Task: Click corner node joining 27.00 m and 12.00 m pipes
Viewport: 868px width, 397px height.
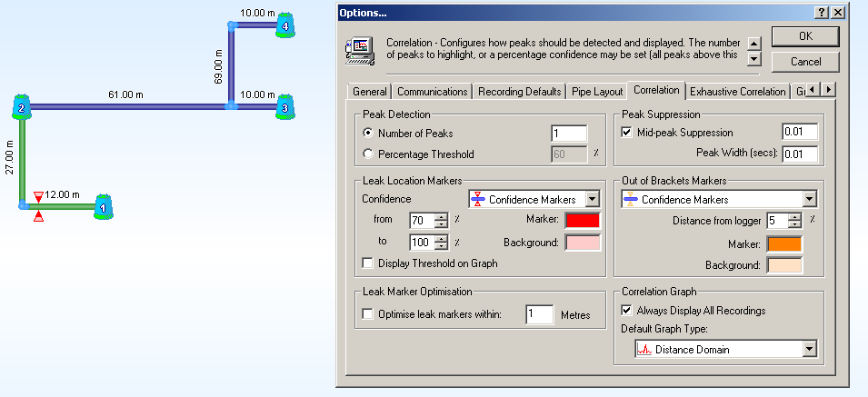Action: 23,205
